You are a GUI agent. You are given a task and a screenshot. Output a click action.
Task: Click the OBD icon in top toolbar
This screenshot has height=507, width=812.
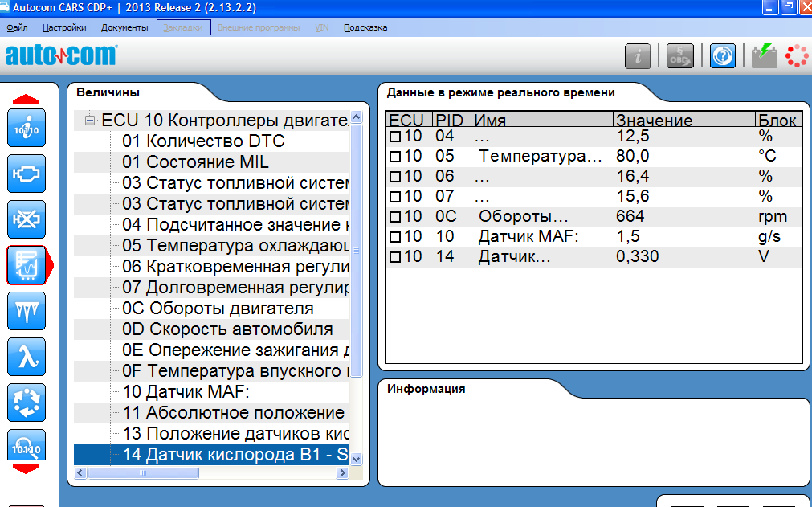tap(680, 56)
